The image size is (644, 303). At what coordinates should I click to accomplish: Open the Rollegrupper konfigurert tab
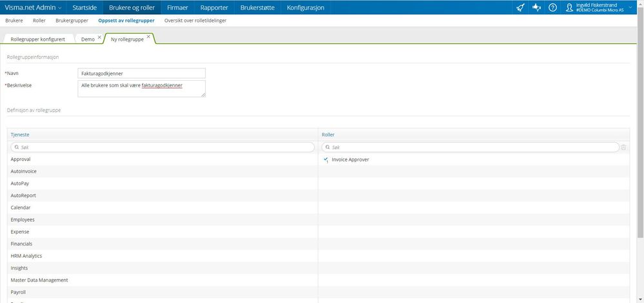tap(38, 39)
